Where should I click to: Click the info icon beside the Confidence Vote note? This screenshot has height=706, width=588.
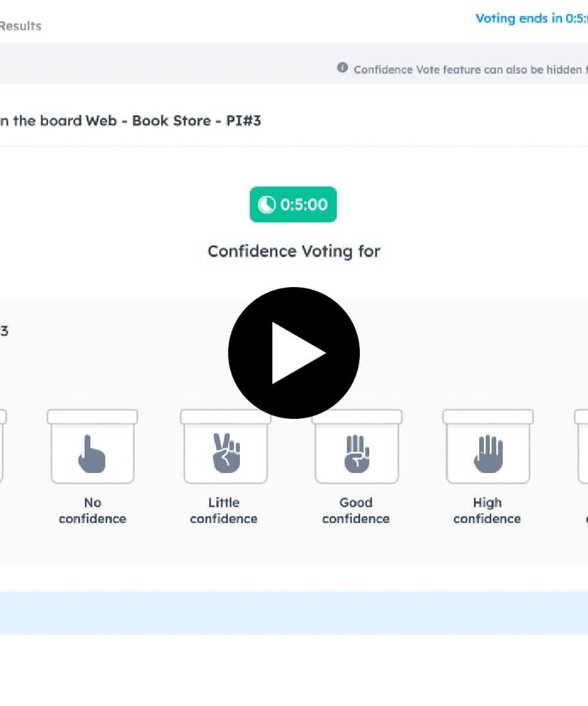[x=342, y=68]
